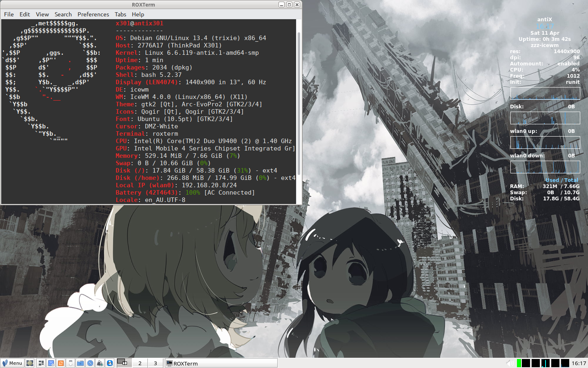The height and width of the screenshot is (368, 588).
Task: Open the antiX Menu button
Action: tap(12, 363)
